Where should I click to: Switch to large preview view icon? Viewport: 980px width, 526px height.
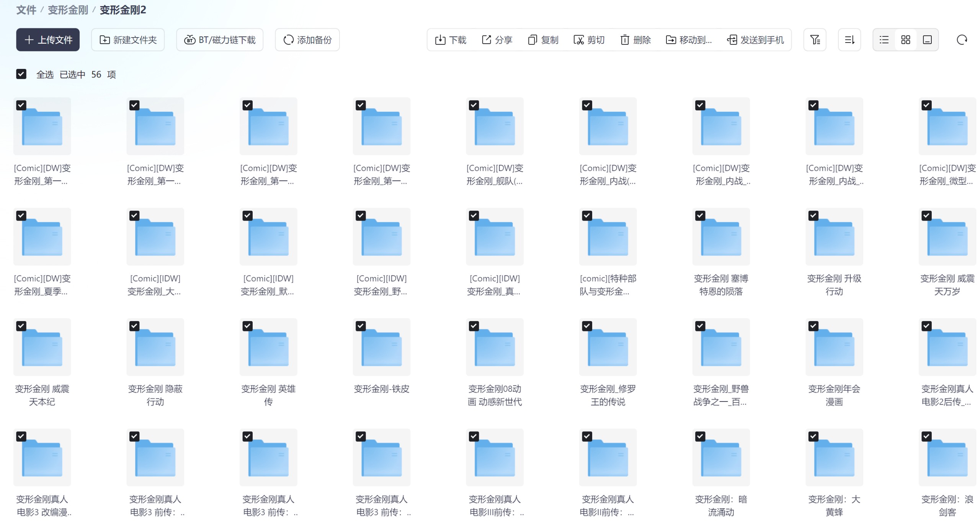[927, 40]
